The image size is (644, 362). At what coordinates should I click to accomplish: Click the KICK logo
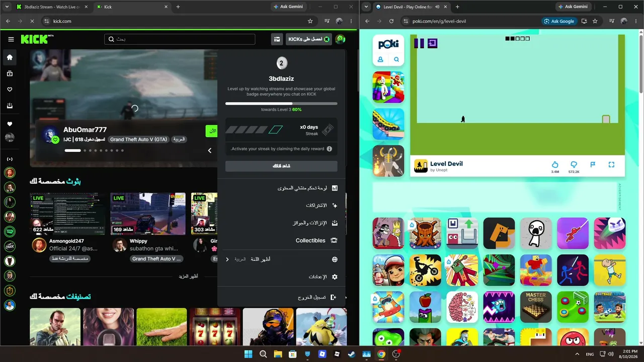[x=37, y=39]
